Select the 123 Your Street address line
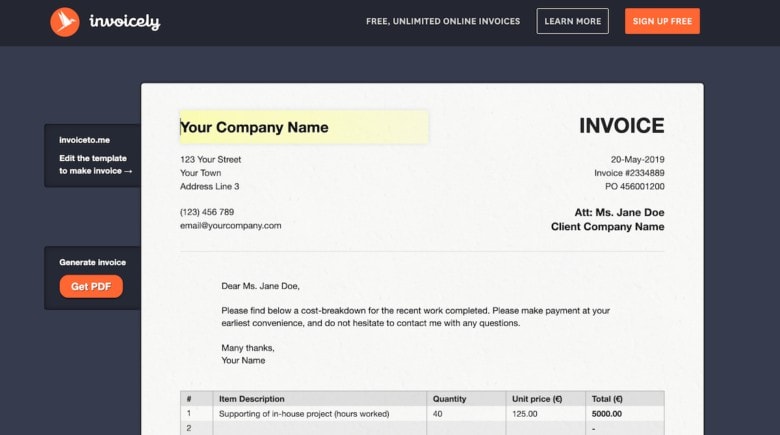 click(x=210, y=159)
